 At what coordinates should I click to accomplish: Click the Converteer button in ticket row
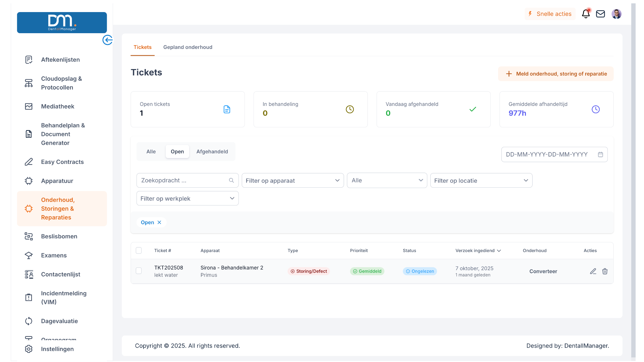point(543,271)
